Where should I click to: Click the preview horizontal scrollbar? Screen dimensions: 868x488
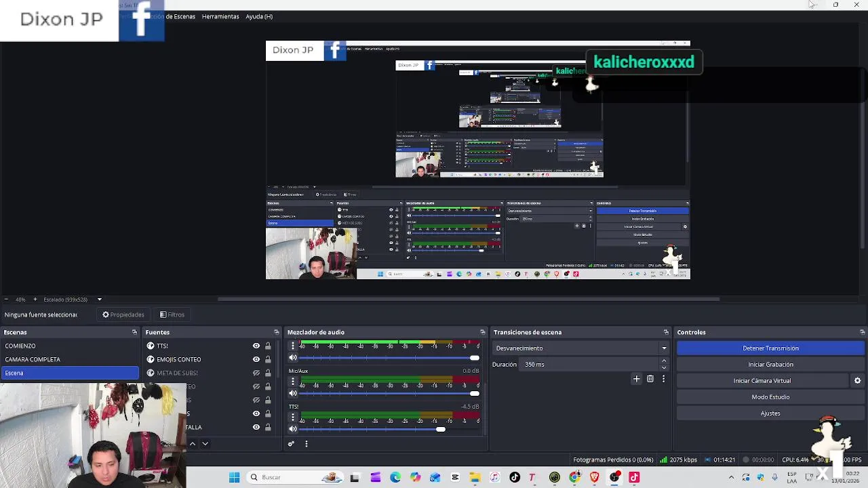468,299
